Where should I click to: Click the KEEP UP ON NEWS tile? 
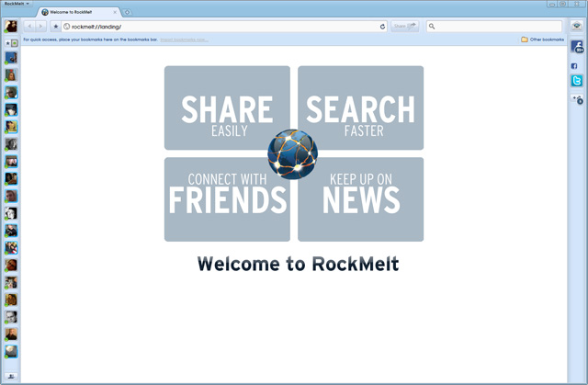[361, 199]
